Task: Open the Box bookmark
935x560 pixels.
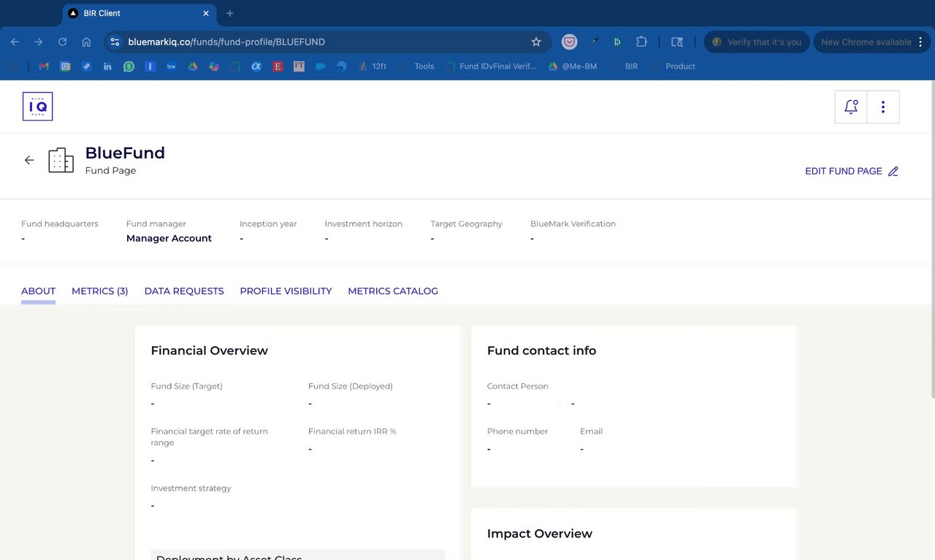Action: click(172, 66)
